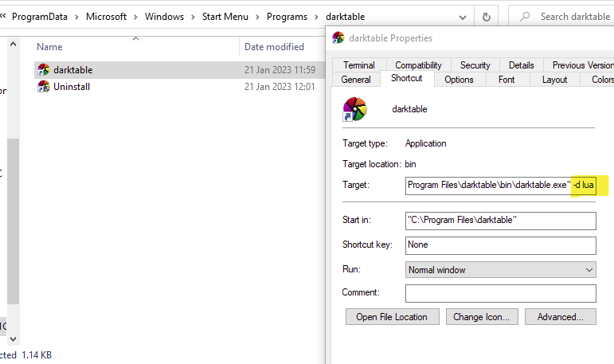This screenshot has width=614, height=364.
Task: Click the Advanced button
Action: pyautogui.click(x=561, y=316)
